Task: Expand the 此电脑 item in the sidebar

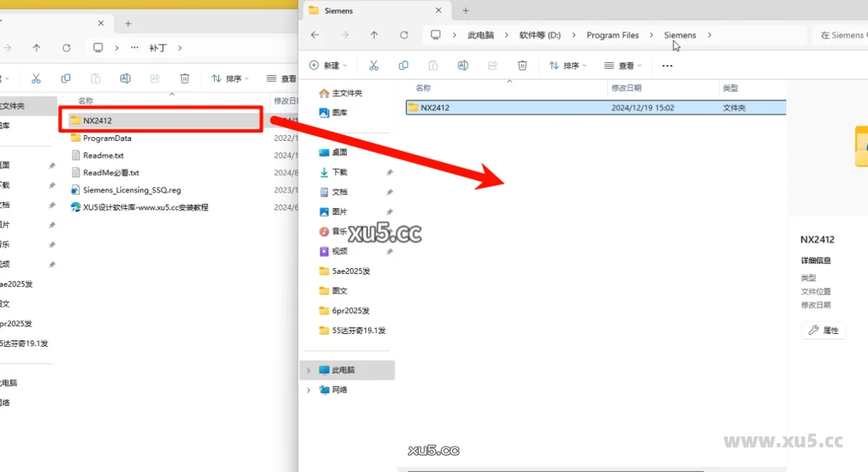Action: (x=307, y=369)
